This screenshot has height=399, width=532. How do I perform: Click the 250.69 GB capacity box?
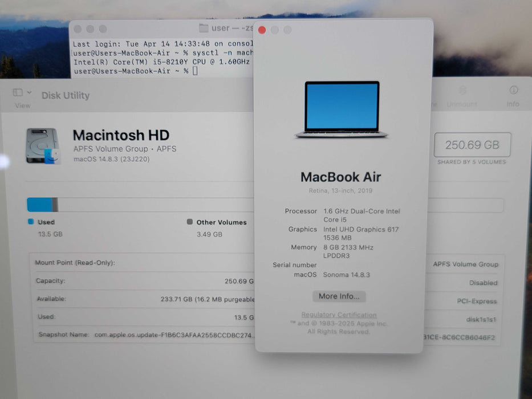(472, 145)
